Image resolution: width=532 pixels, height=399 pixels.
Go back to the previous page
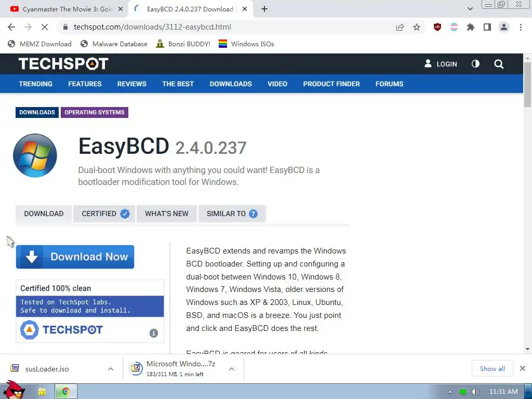tap(11, 27)
